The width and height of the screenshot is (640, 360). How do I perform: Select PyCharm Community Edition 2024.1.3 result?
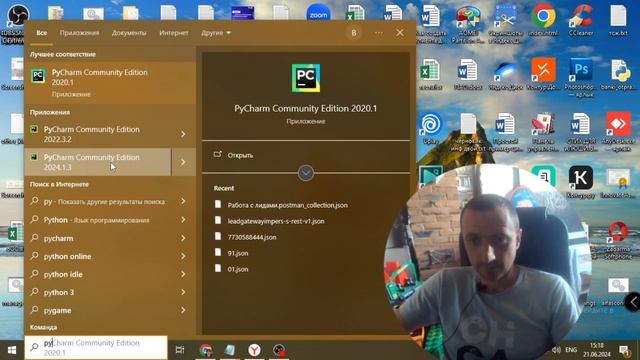coord(98,162)
